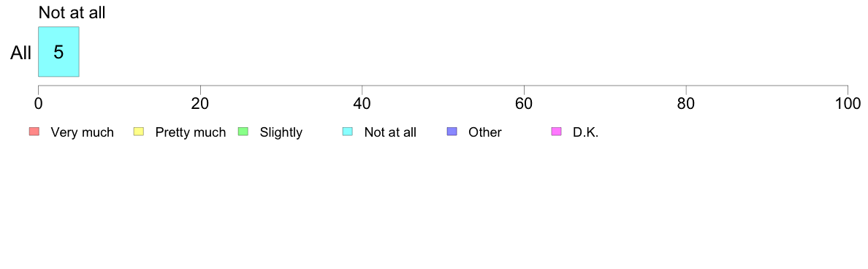The width and height of the screenshot is (868, 269).
Task: Select the cyan Not at all legend swatch
Action: pyautogui.click(x=347, y=132)
